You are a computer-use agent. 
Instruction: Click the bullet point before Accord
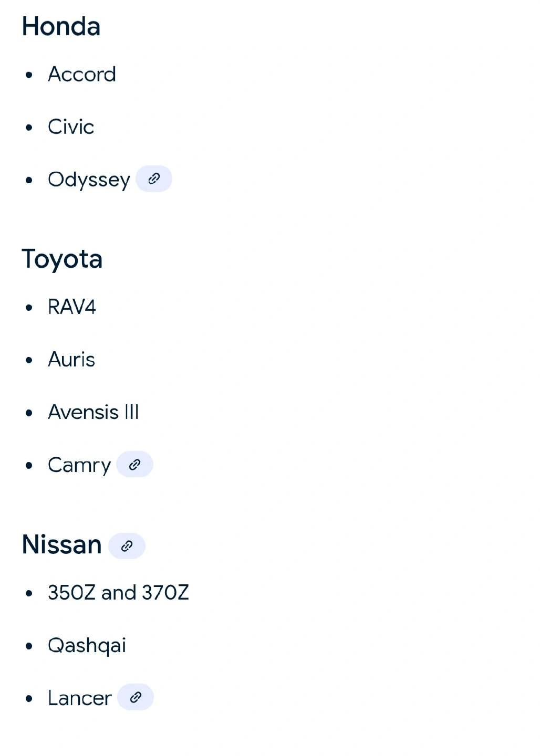[x=29, y=75]
